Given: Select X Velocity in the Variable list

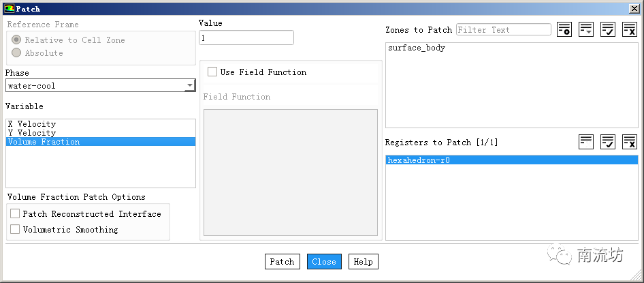Looking at the screenshot, I should 32,124.
